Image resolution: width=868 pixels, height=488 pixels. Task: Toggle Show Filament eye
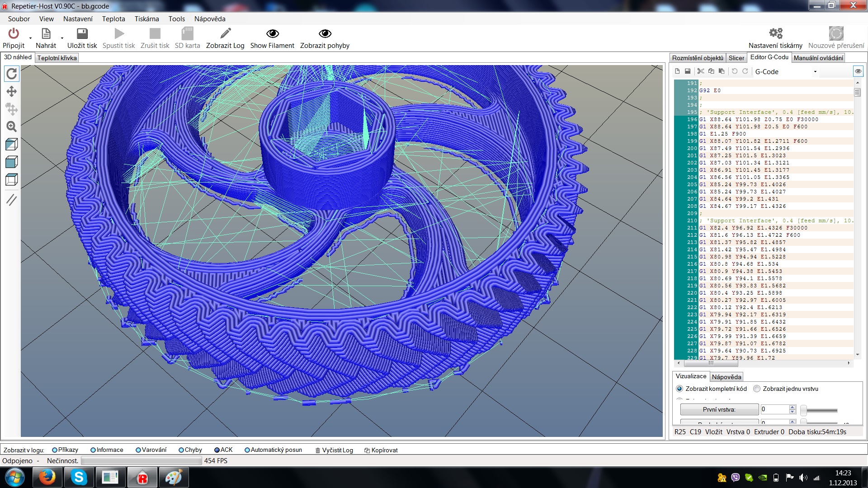point(272,33)
